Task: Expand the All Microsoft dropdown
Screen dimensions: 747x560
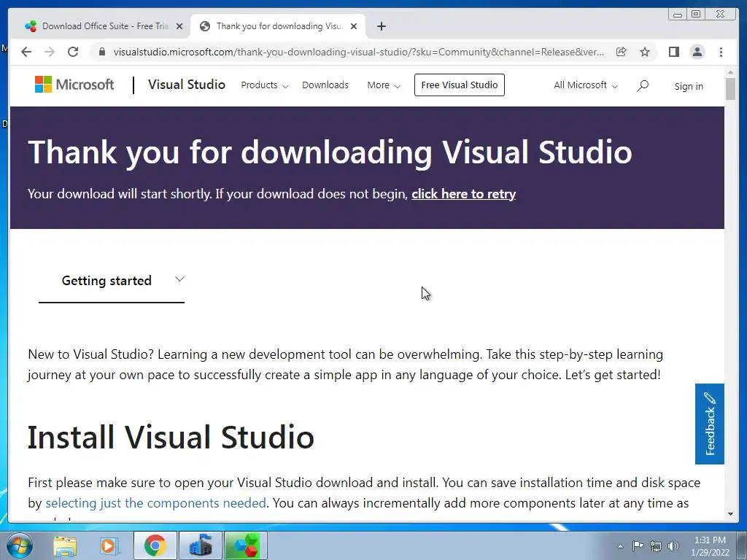Action: [586, 85]
